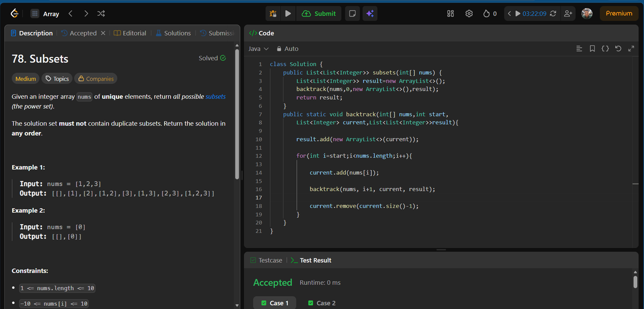644x309 pixels.
Task: Click the Code panel header
Action: (x=262, y=33)
